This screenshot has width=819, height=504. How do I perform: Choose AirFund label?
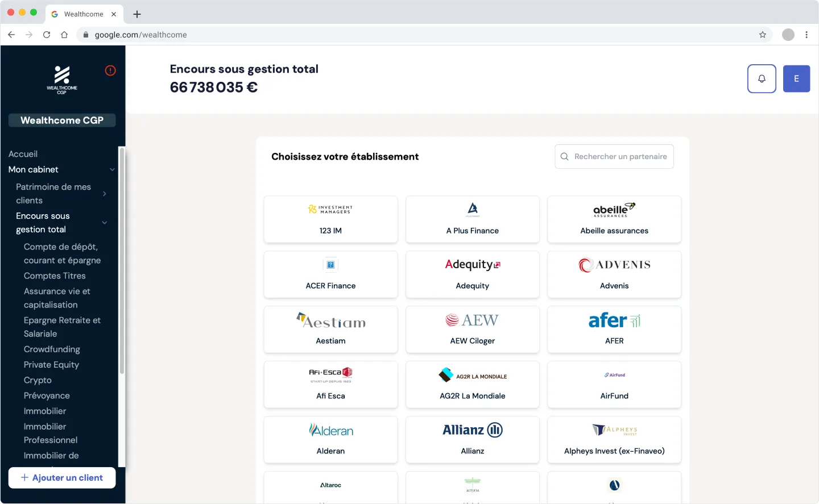(614, 396)
